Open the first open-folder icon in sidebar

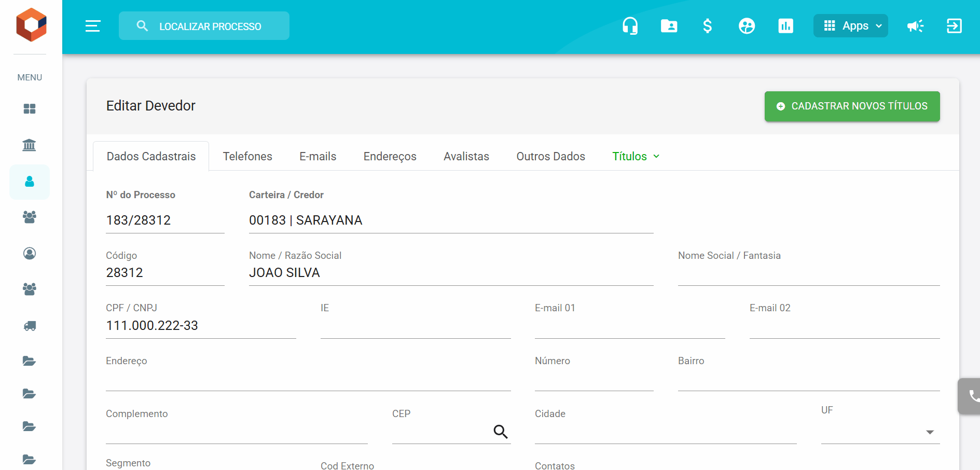(x=30, y=361)
